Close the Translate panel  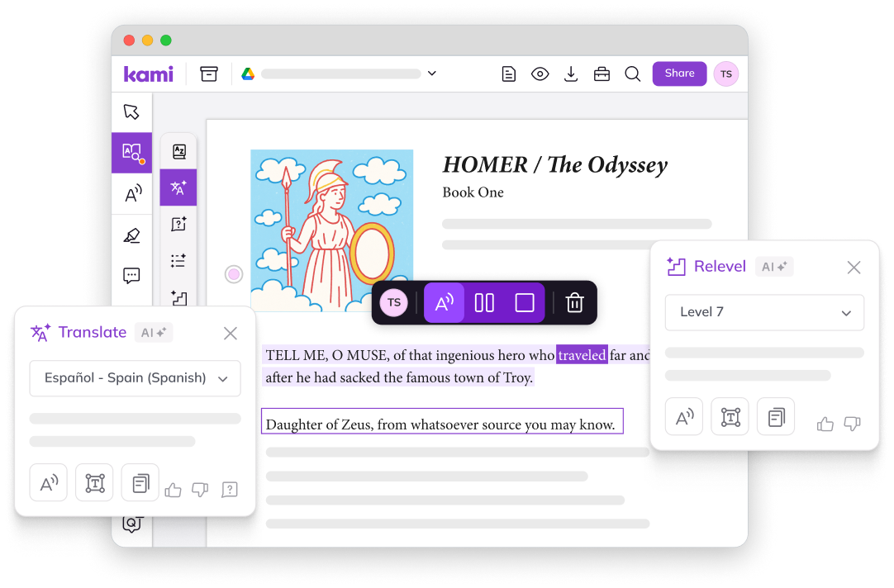coord(231,334)
